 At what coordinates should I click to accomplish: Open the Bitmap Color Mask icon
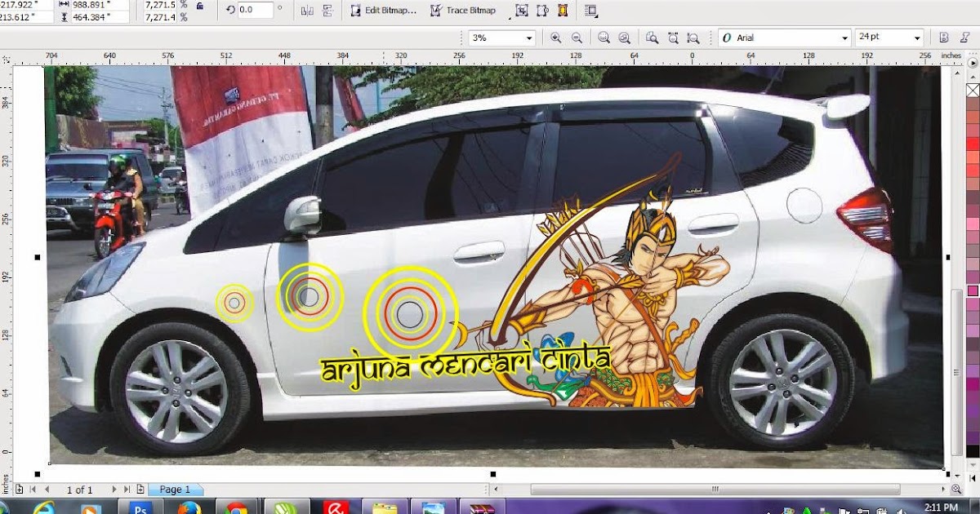tap(563, 11)
